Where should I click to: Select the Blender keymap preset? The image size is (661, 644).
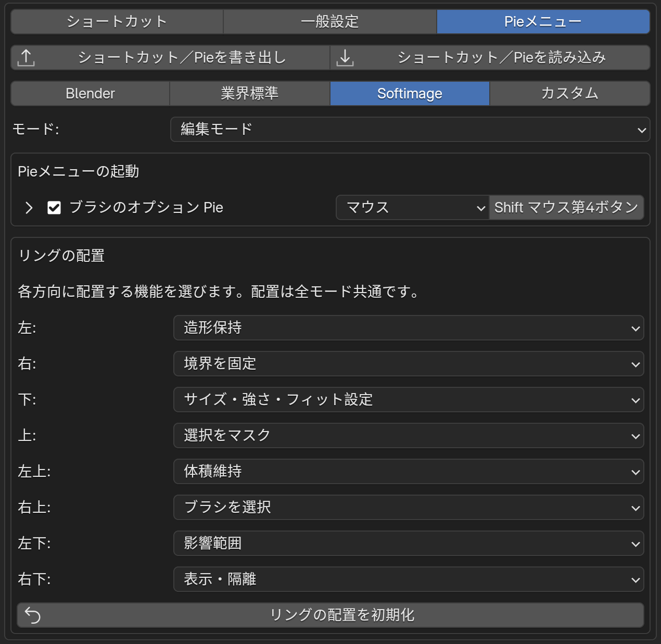pos(91,93)
